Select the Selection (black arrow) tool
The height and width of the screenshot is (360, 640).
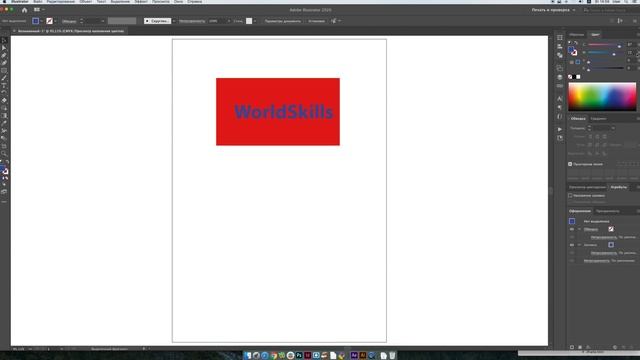pyautogui.click(x=4, y=41)
